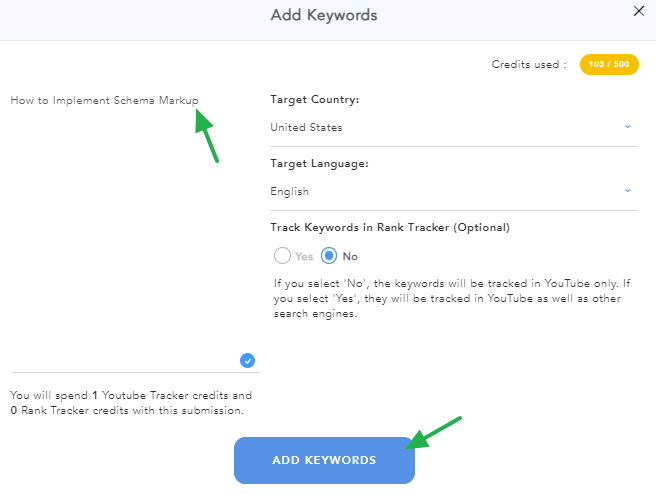The image size is (656, 495).
Task: Close the Add Keywords dialog
Action: [638, 11]
